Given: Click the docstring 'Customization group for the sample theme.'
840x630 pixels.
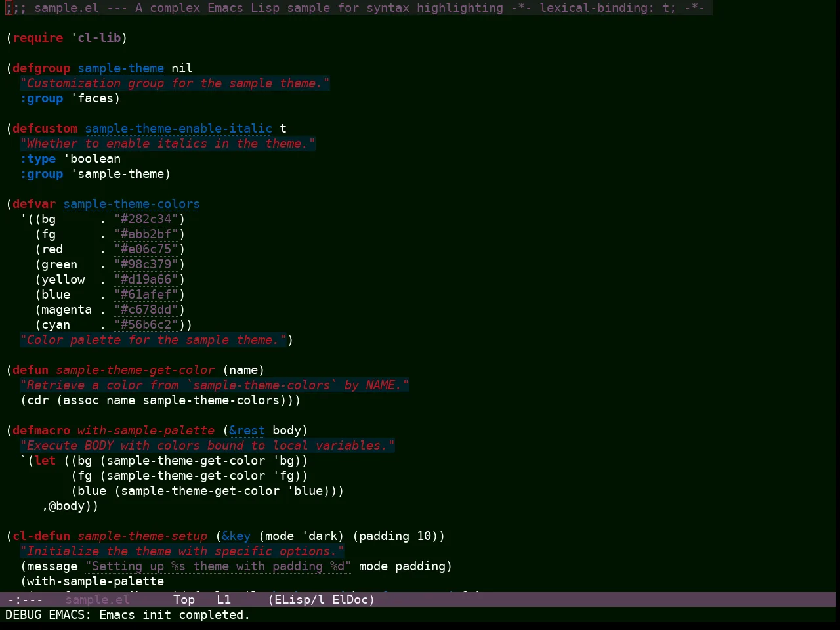Looking at the screenshot, I should (x=175, y=83).
